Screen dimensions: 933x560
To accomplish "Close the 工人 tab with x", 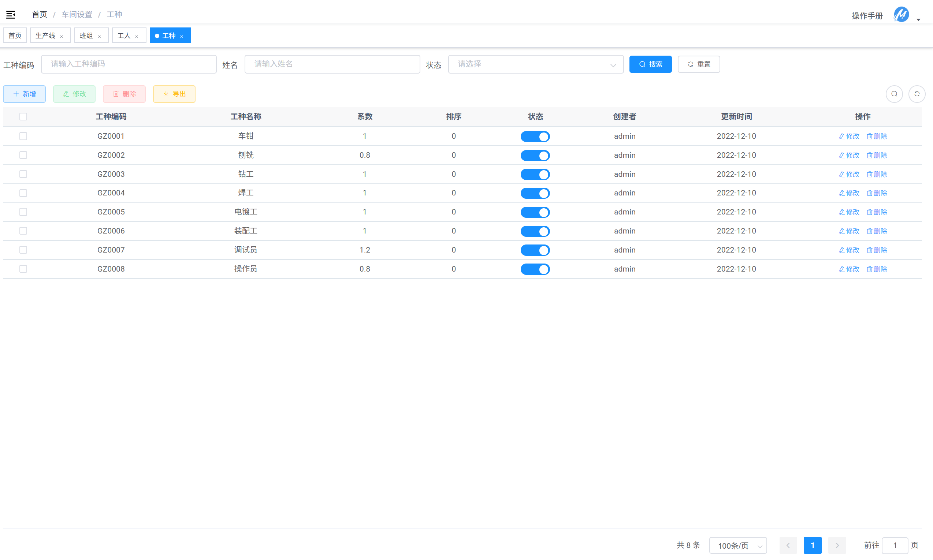I will [x=137, y=36].
